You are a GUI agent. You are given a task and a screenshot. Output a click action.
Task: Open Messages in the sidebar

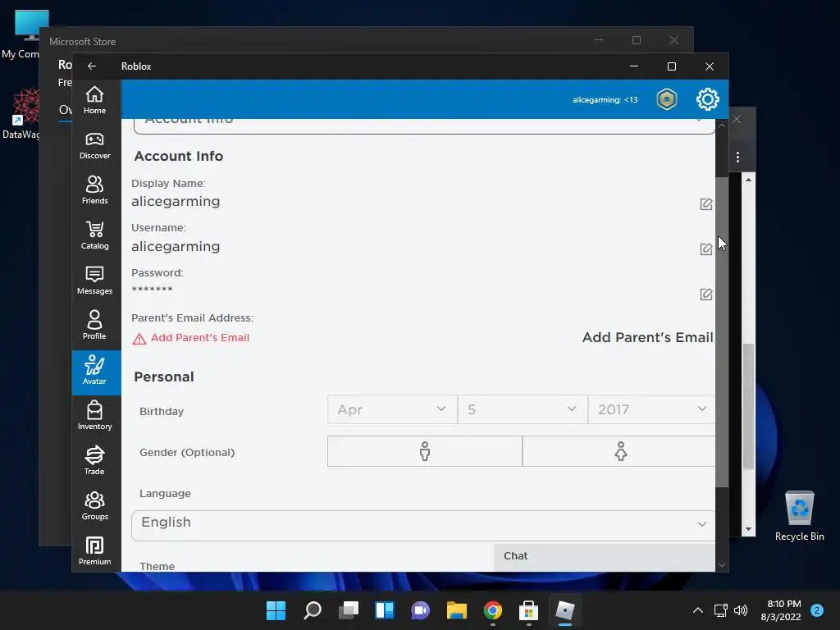point(95,281)
